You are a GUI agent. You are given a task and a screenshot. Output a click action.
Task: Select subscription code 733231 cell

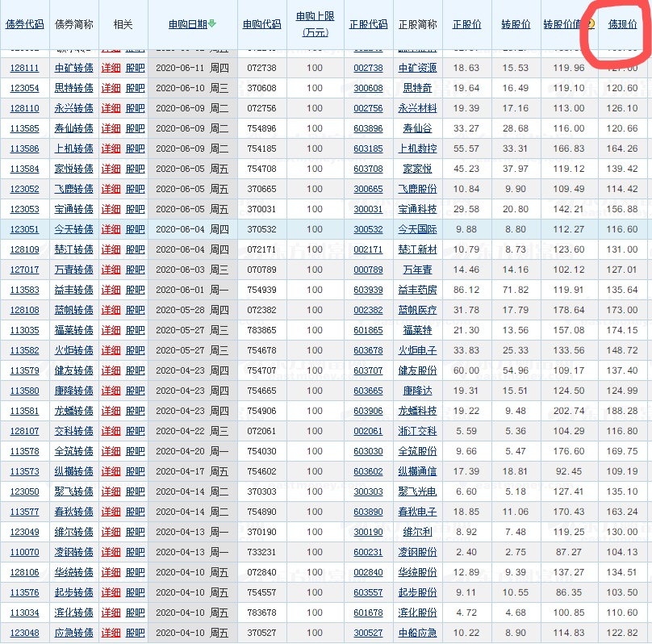(262, 552)
